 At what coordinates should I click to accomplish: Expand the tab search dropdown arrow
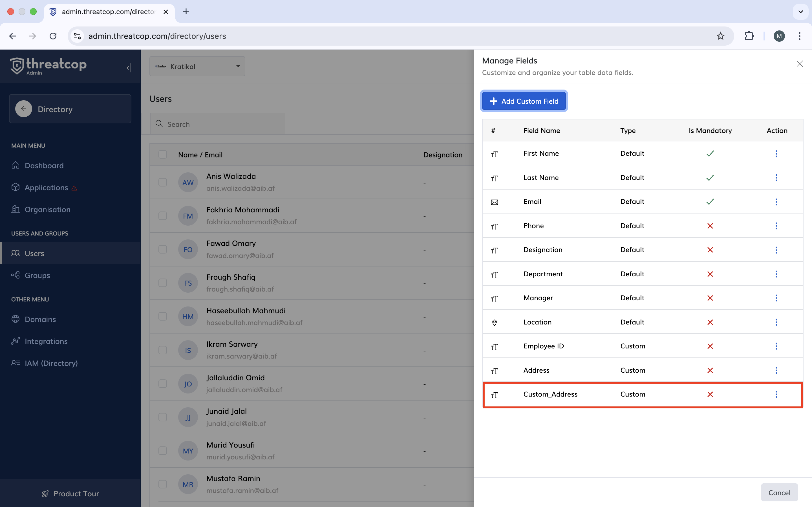[801, 12]
